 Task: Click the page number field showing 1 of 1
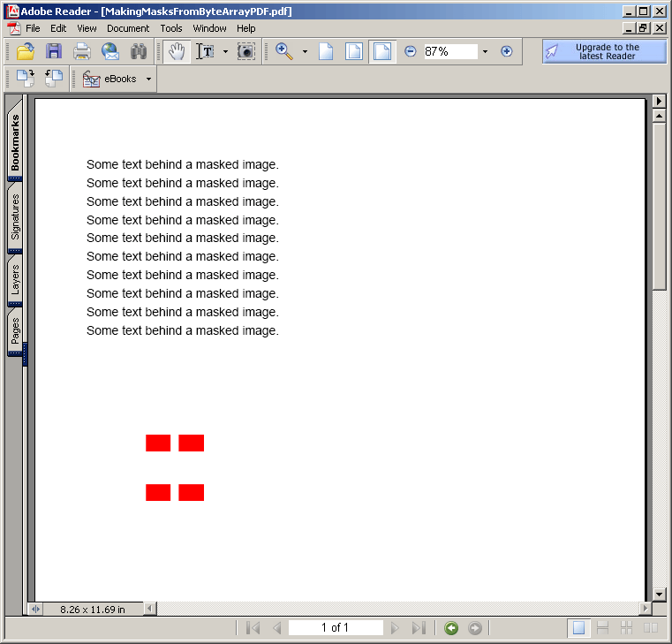point(336,628)
